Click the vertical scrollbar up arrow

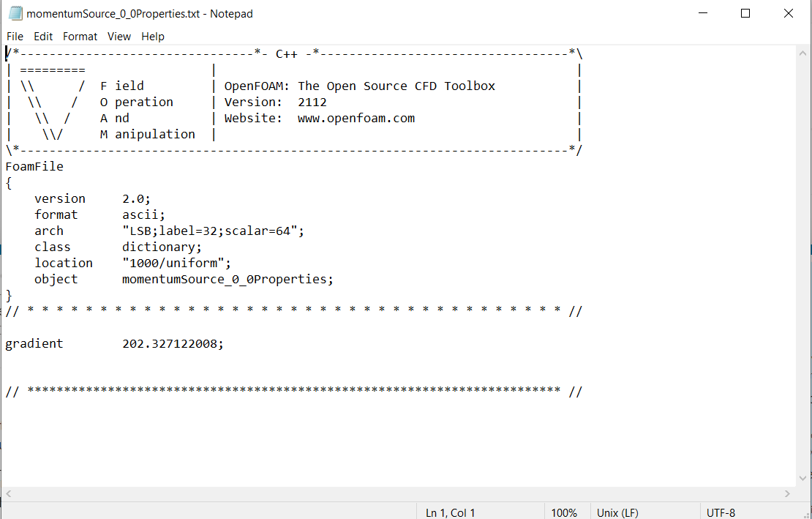[x=803, y=53]
